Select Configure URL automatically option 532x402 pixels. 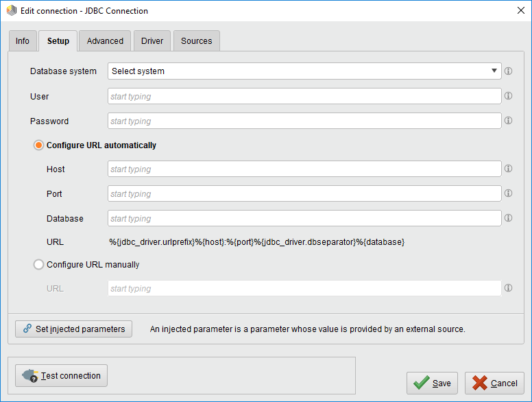(39, 145)
